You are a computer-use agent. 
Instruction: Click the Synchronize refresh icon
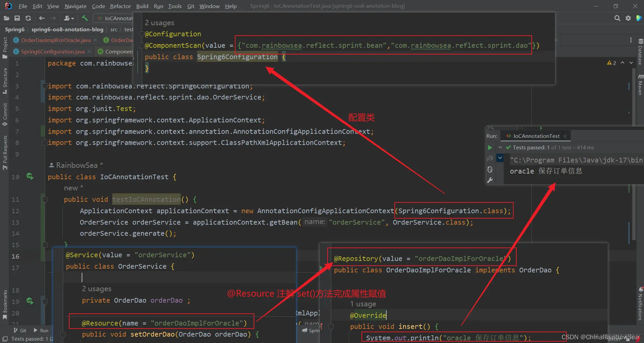28,18
